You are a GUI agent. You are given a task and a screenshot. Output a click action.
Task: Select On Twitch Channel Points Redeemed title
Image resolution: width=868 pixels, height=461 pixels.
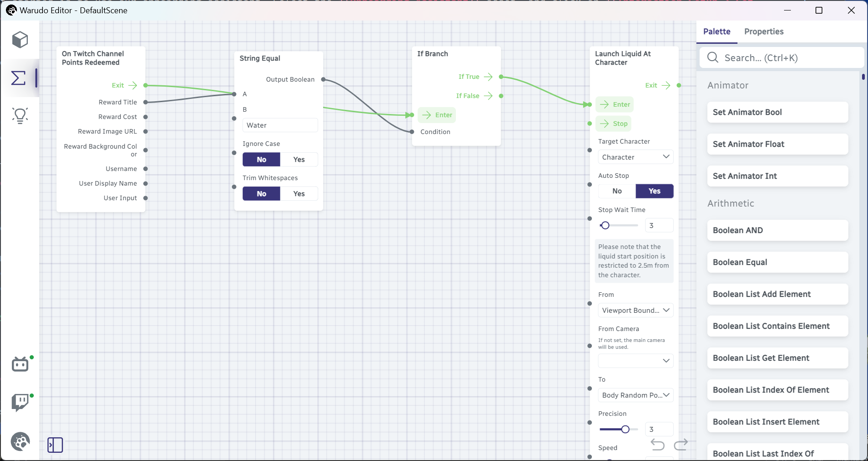click(93, 58)
